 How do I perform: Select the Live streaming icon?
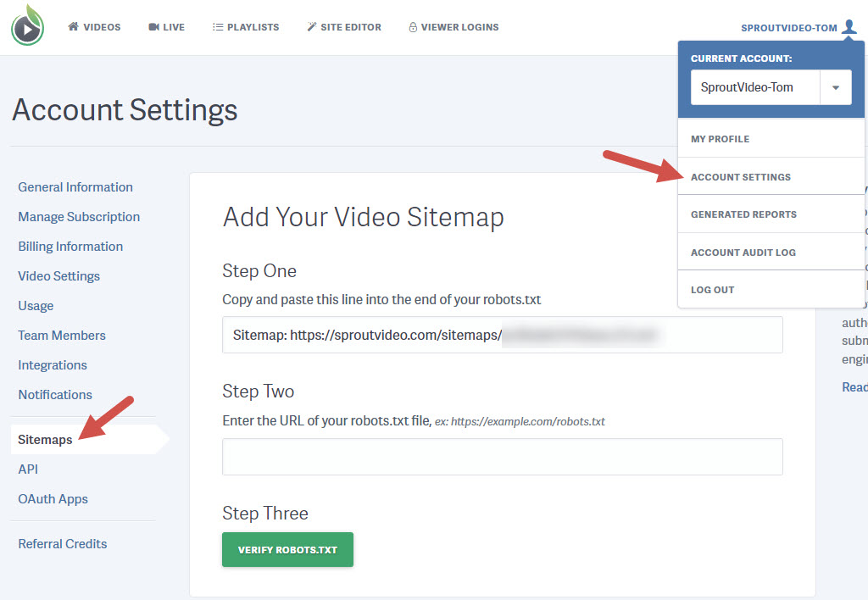pos(153,26)
